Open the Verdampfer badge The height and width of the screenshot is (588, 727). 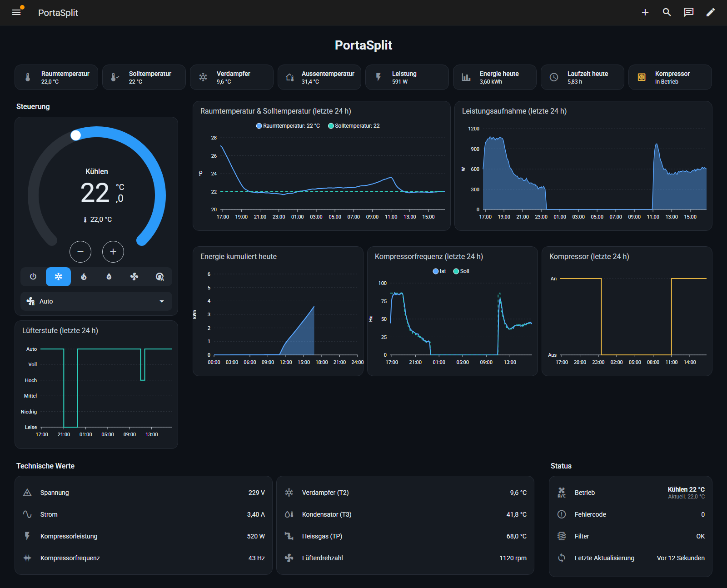coord(232,77)
